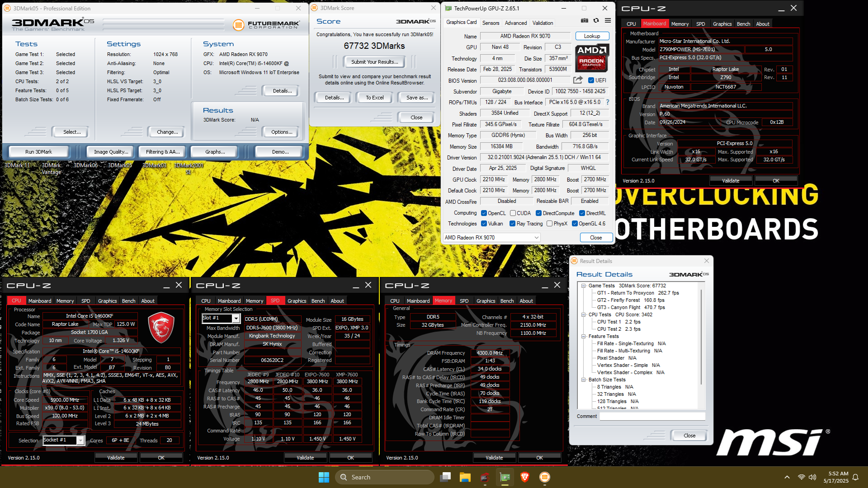Open the 3DMark2001 SE desktop shortcut
Screen dimensions: 868x488
pos(189,169)
